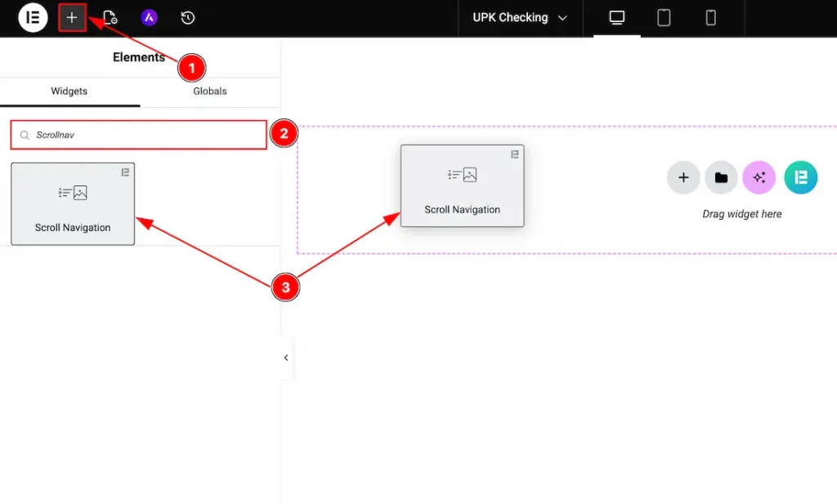837x504 pixels.
Task: Open the UPK Checking document dropdown
Action: 520,17
